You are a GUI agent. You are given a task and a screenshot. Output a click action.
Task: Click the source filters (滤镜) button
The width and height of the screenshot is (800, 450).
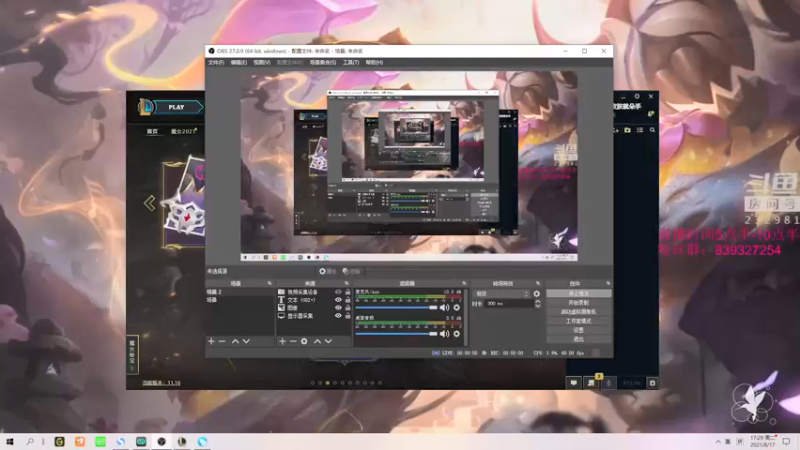click(x=351, y=271)
